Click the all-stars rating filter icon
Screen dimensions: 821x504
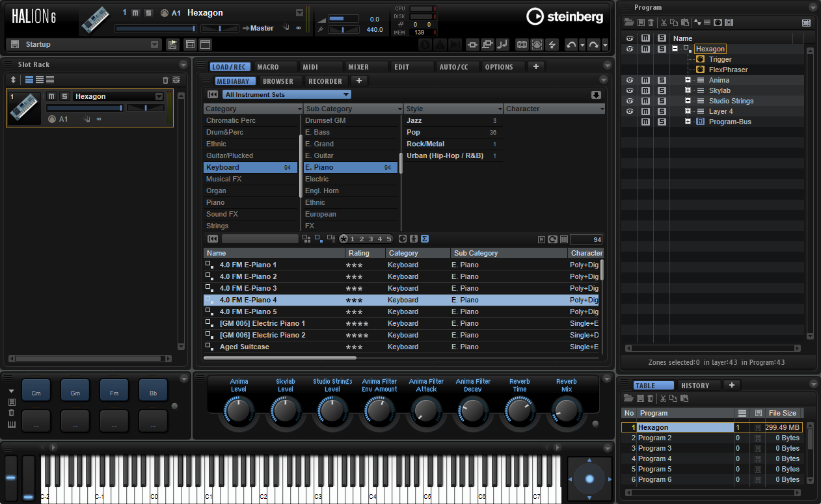(x=343, y=239)
